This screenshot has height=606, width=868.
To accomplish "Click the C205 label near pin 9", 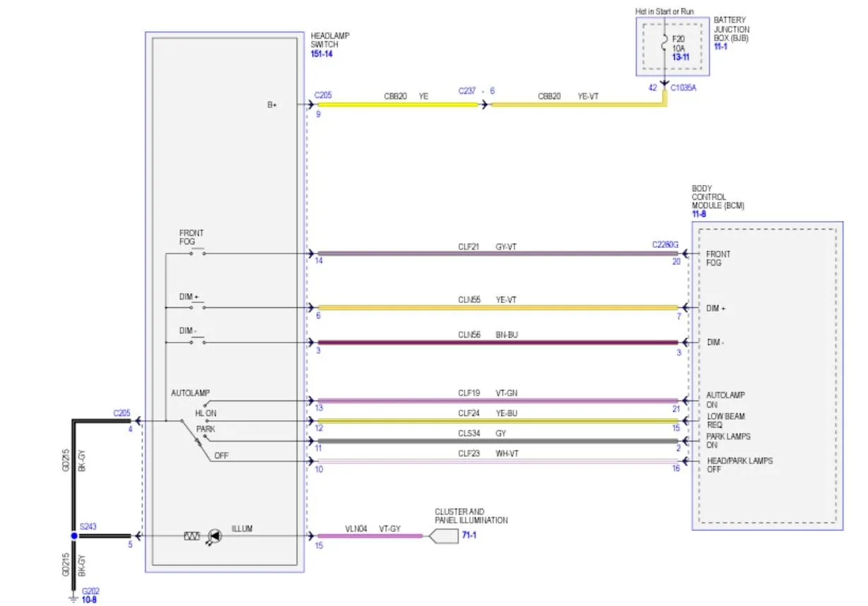I will click(324, 94).
